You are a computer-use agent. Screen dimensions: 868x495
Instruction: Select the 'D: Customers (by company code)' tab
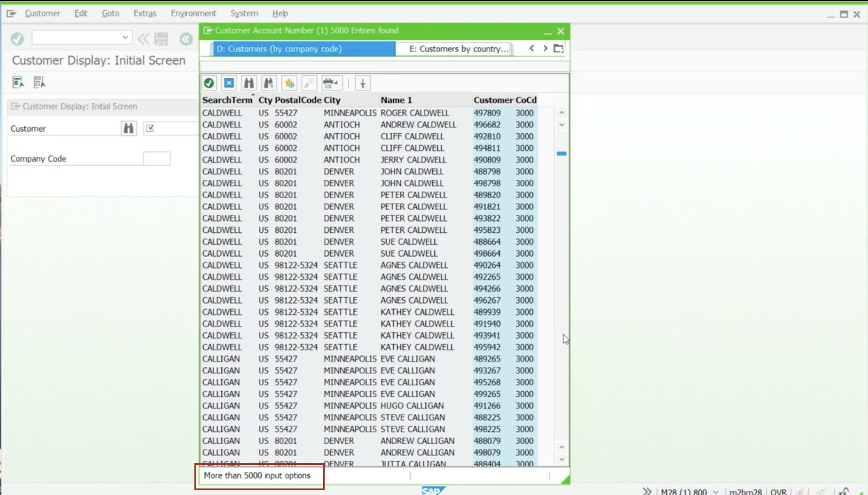pyautogui.click(x=304, y=49)
